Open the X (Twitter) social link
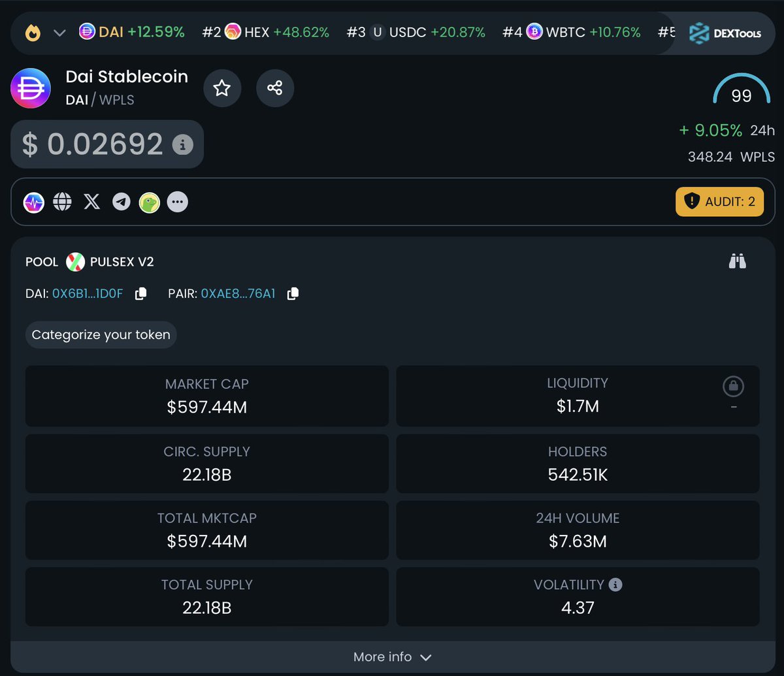 tap(92, 202)
